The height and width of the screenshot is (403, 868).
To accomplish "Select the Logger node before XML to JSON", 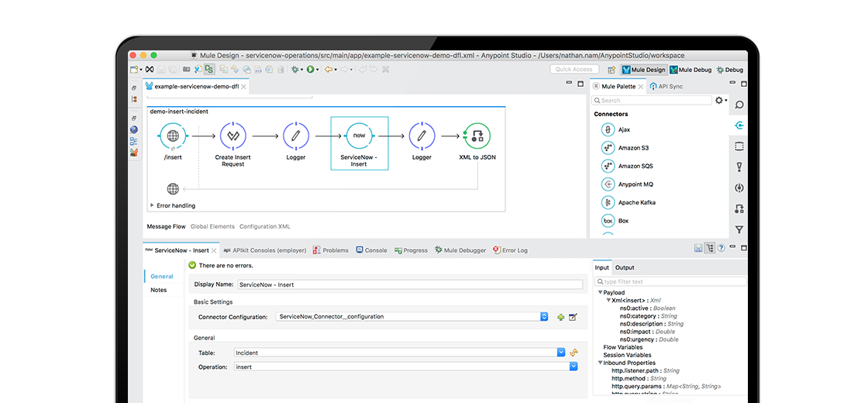I will pyautogui.click(x=422, y=136).
